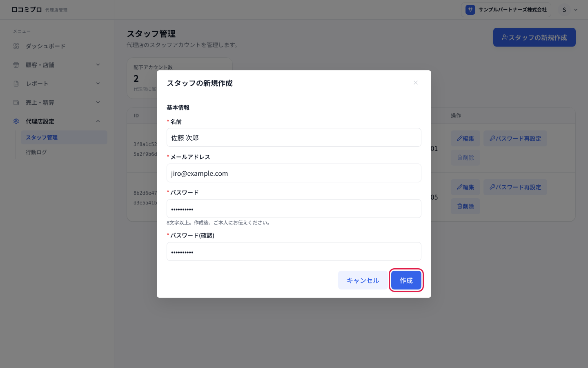Click the パスワード(確認) input field

[294, 251]
